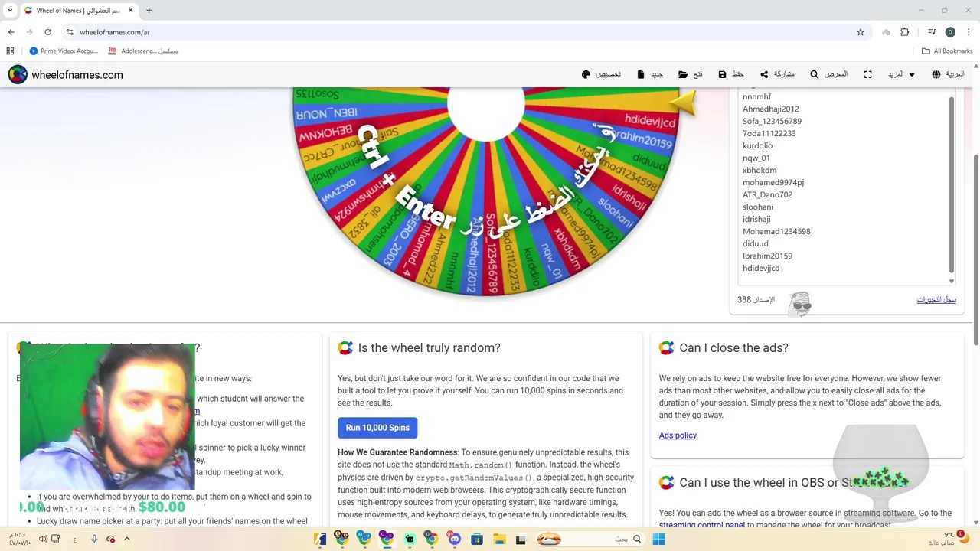Open Chrome apps grid in bookmarks bar

coord(10,51)
